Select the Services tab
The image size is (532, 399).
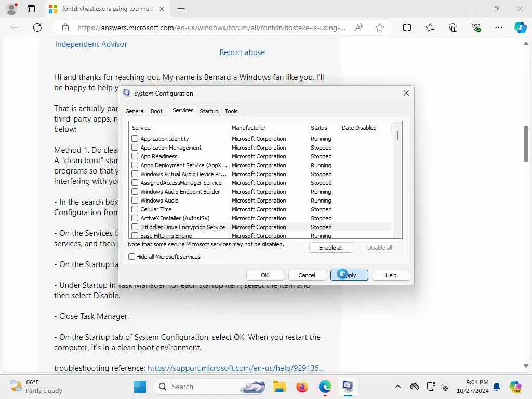click(x=183, y=110)
